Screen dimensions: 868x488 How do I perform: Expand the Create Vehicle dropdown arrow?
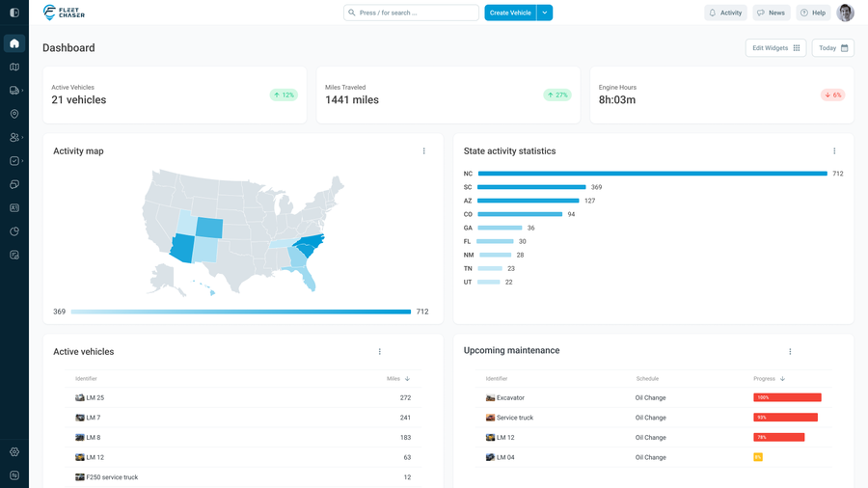(x=545, y=13)
